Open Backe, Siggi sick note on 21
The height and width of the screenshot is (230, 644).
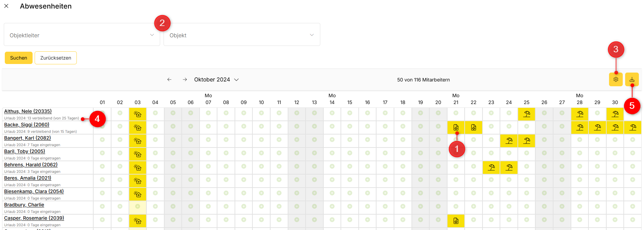click(456, 127)
